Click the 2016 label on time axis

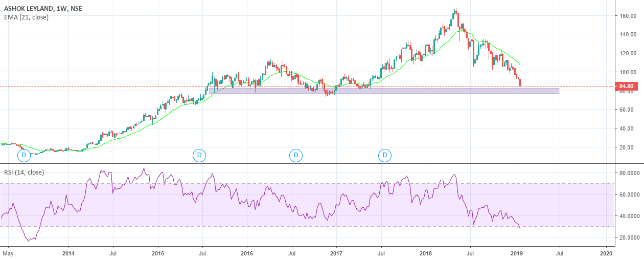pos(247,252)
